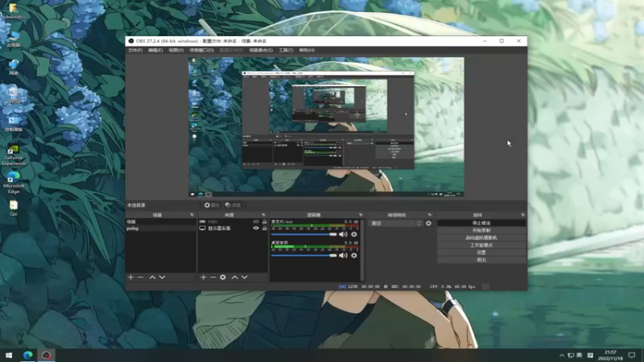Show hidden system tray icons chevron
The image size is (644, 362).
[562, 355]
